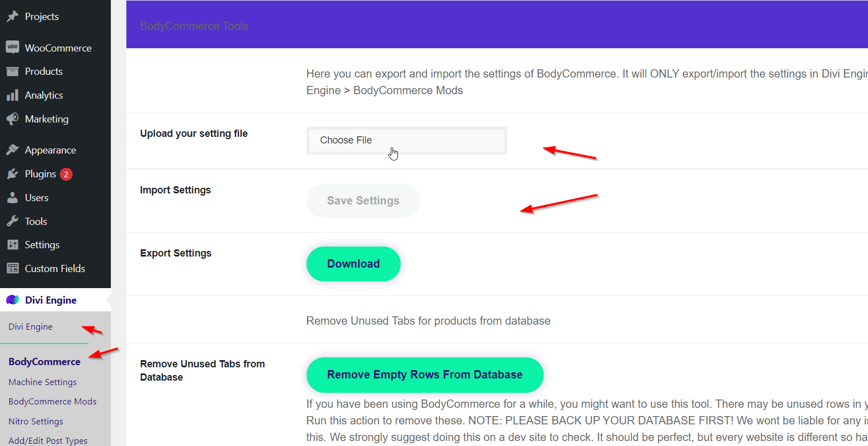
Task: Click the Custom Fields grid icon
Action: tap(12, 269)
